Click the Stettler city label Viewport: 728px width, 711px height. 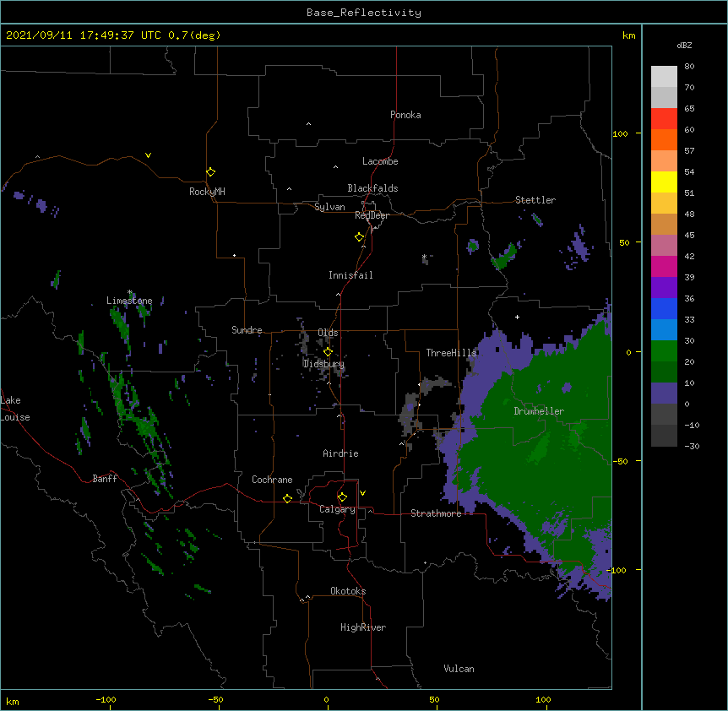535,200
